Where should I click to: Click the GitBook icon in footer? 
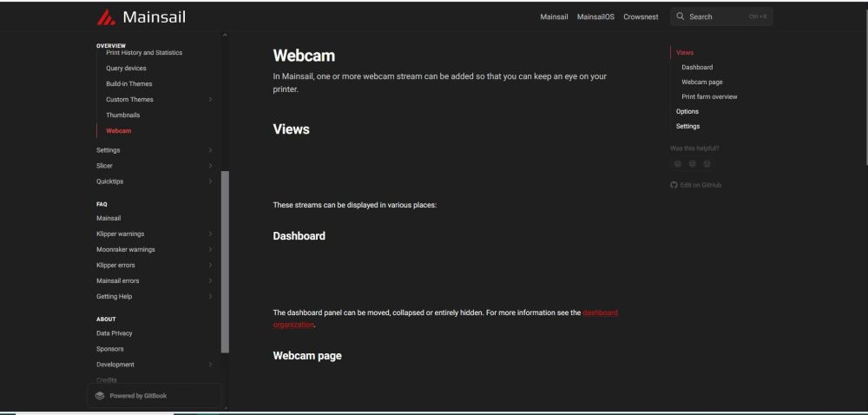(100, 396)
